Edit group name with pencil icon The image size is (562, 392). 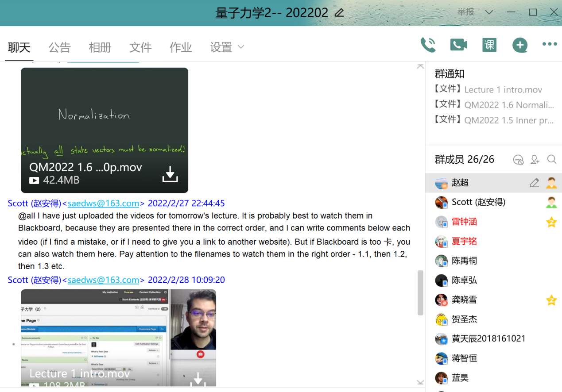(339, 13)
